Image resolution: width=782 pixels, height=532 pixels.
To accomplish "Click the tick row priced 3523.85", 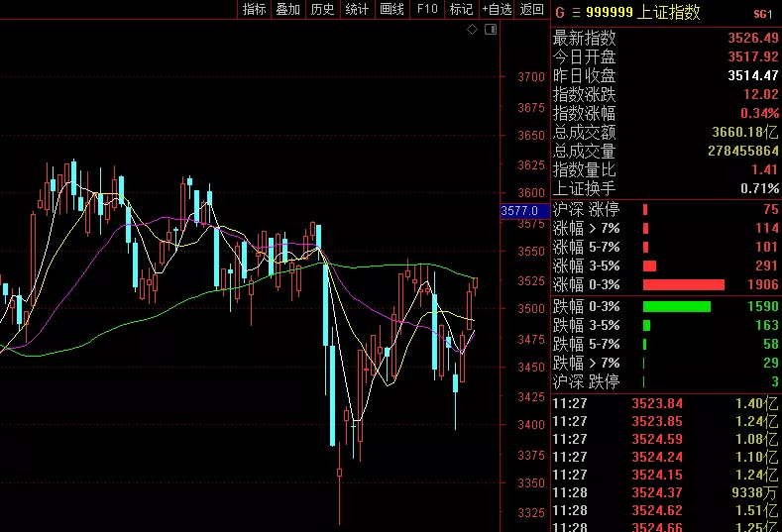I will click(x=666, y=421).
